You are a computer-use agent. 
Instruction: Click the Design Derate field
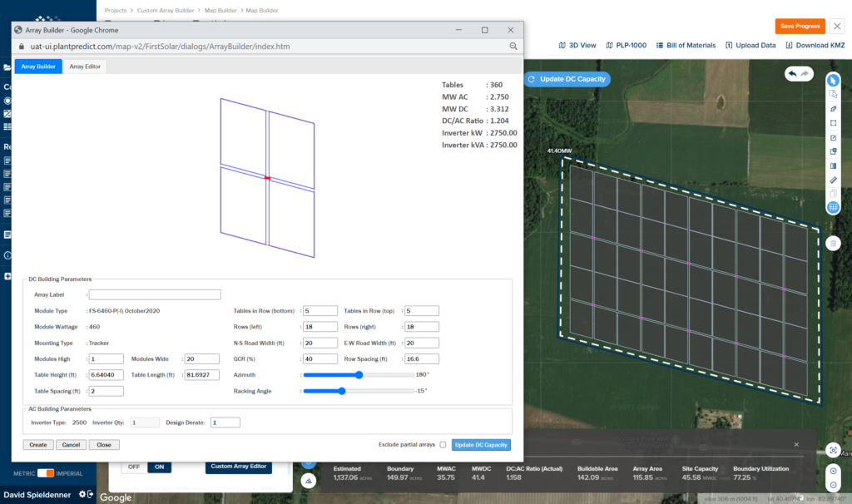pos(225,422)
